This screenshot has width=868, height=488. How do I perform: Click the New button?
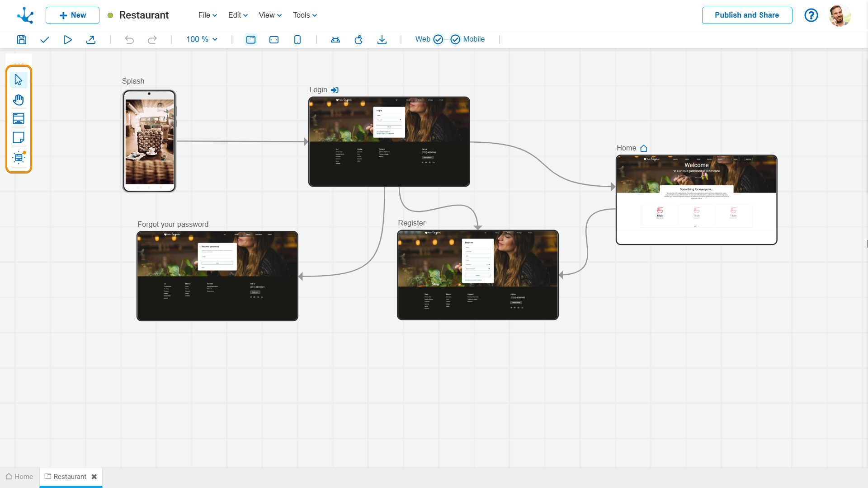click(x=72, y=15)
